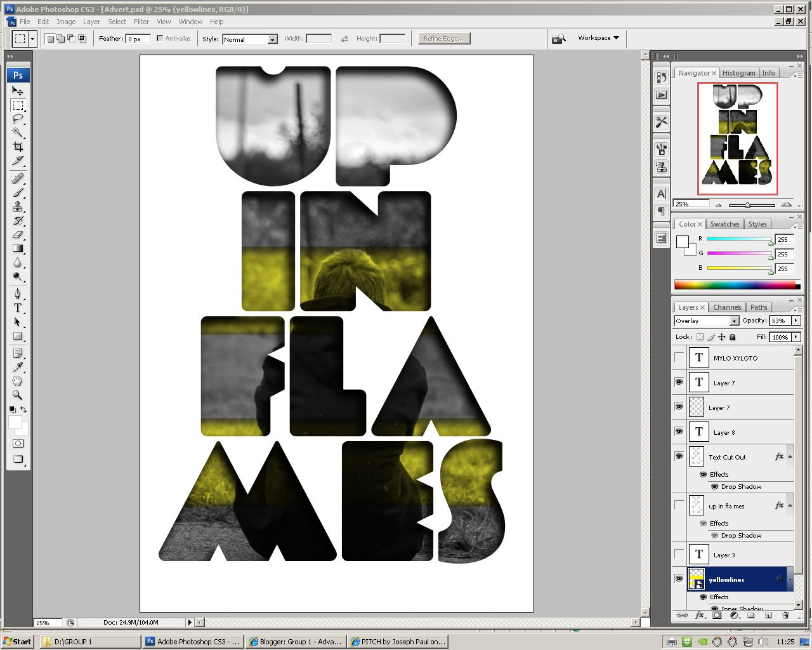The image size is (812, 650).
Task: Select the Horizontal Type tool
Action: [18, 308]
